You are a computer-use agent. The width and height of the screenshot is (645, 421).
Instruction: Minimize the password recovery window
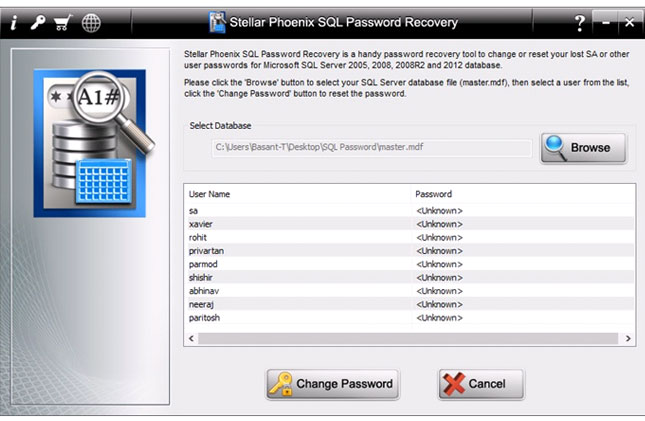point(606,23)
